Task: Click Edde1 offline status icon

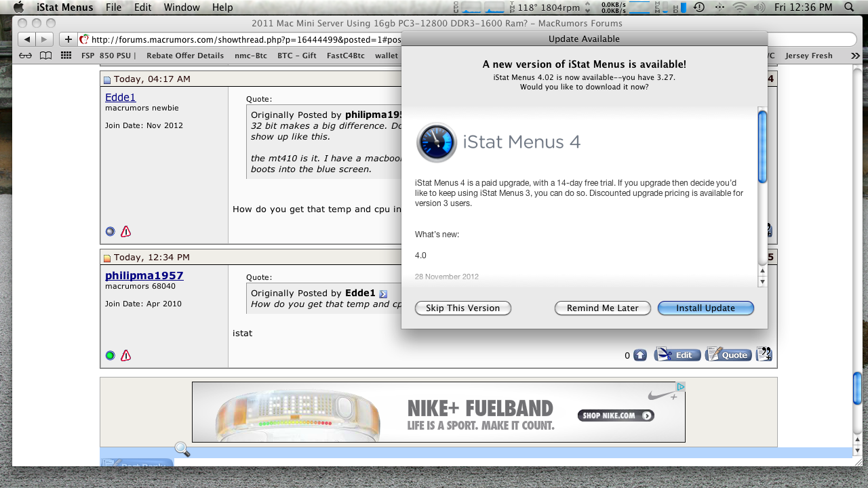Action: click(111, 231)
